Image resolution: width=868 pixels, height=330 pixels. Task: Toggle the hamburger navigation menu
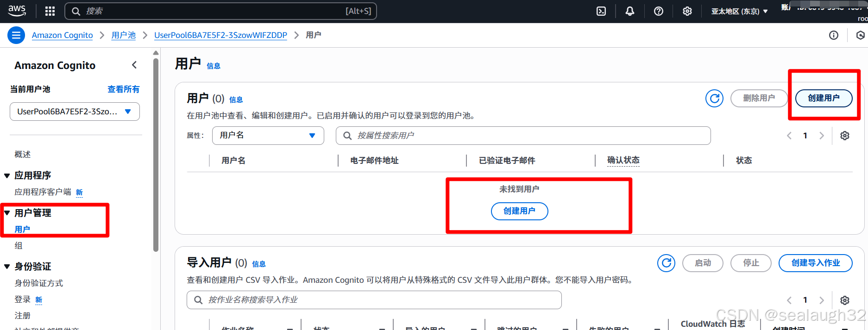pos(16,35)
